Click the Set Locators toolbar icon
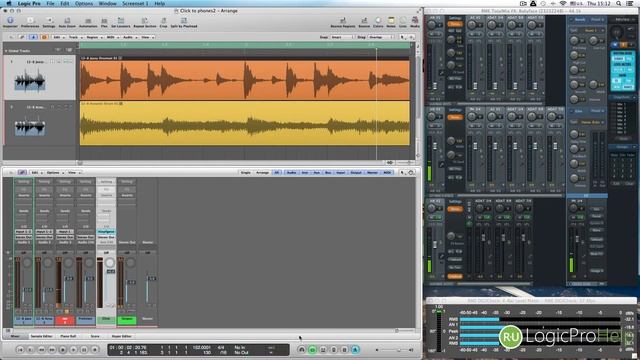The image size is (640, 360). click(121, 21)
